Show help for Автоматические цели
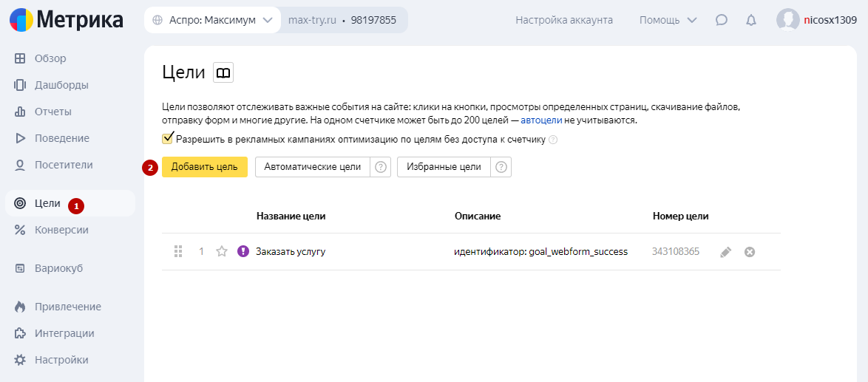This screenshot has width=868, height=382. (380, 166)
